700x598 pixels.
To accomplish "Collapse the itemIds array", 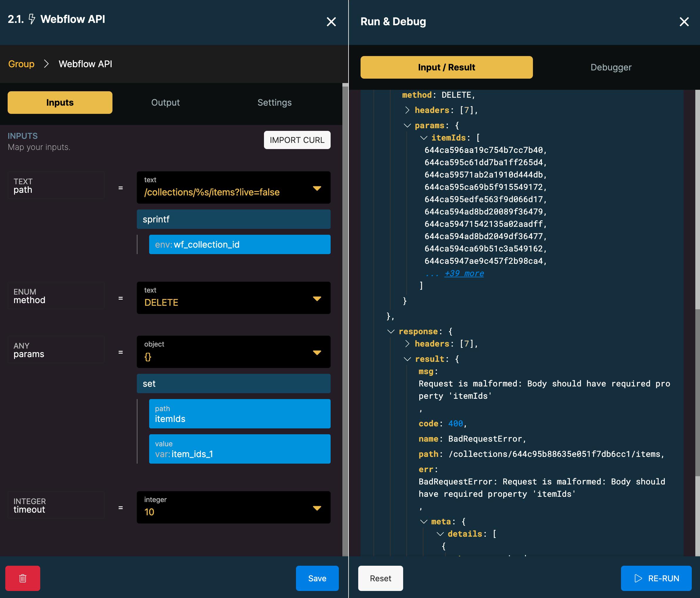I will coord(424,138).
